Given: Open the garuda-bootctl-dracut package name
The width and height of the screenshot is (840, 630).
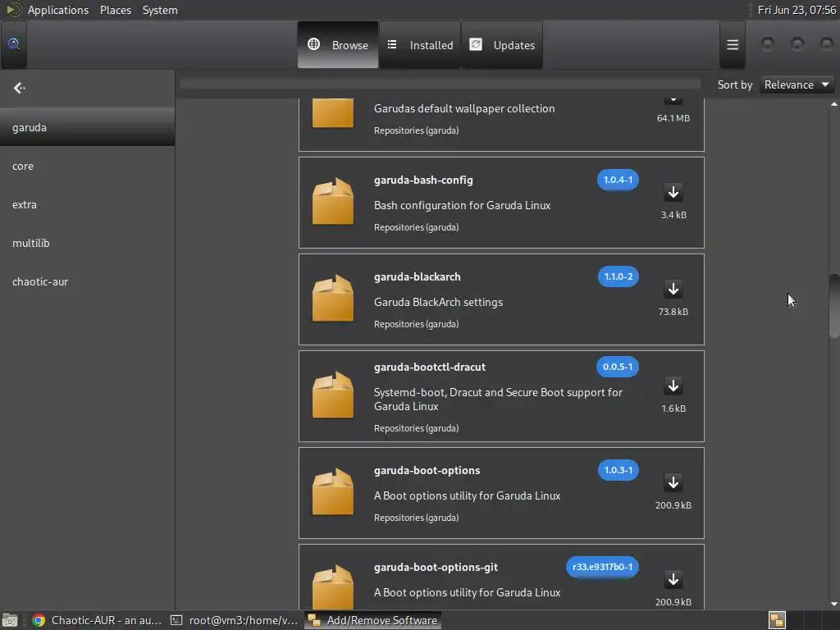Looking at the screenshot, I should coord(430,367).
